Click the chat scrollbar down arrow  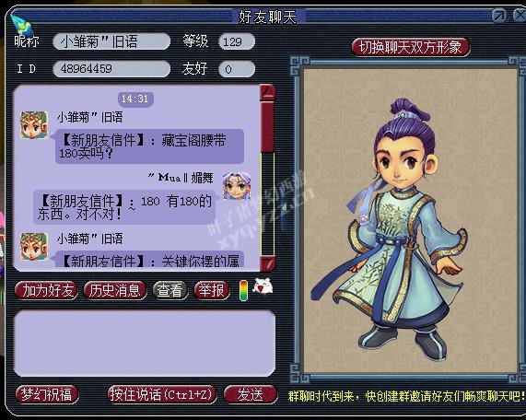tap(268, 263)
